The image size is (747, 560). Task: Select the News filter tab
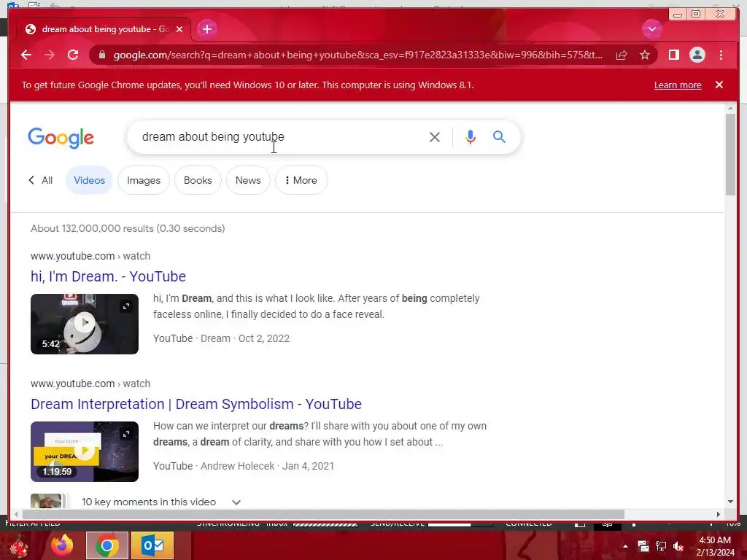[248, 181]
